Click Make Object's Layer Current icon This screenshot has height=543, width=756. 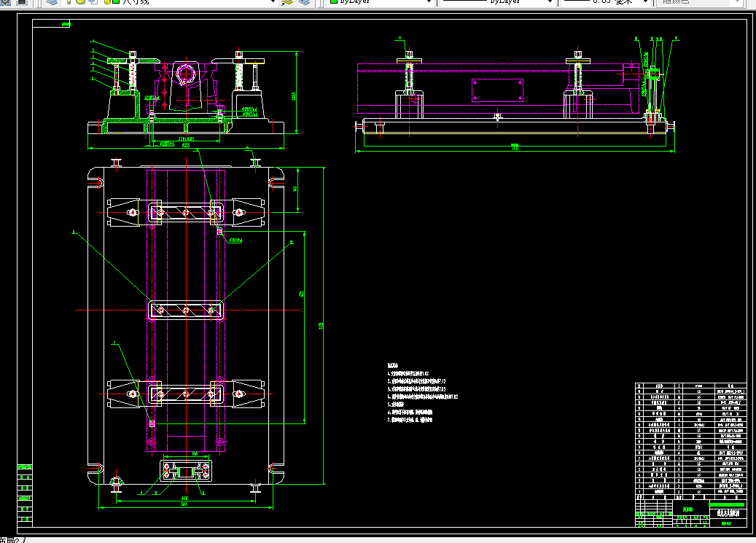tap(287, 2)
